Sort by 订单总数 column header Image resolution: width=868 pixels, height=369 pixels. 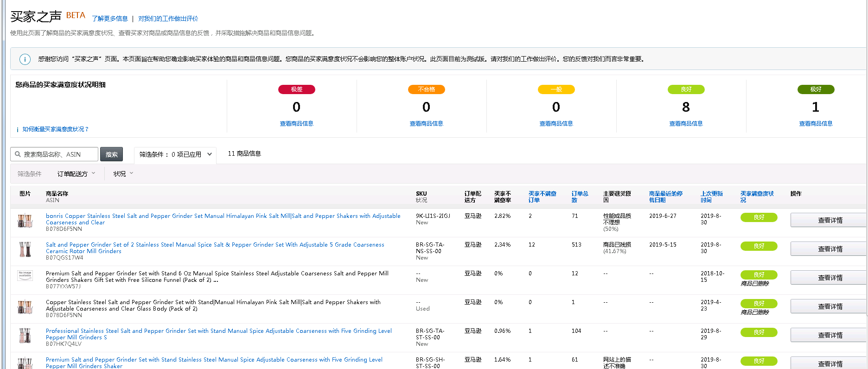point(580,197)
